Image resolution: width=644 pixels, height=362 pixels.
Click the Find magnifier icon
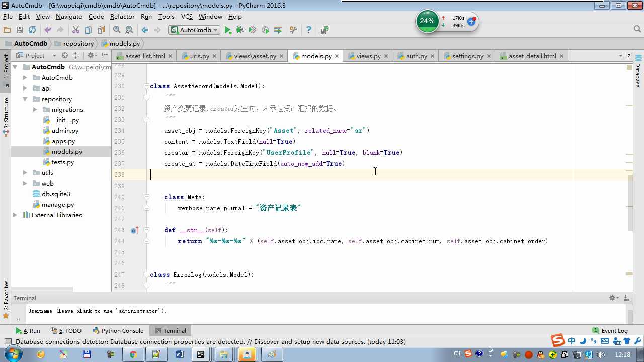(x=117, y=30)
